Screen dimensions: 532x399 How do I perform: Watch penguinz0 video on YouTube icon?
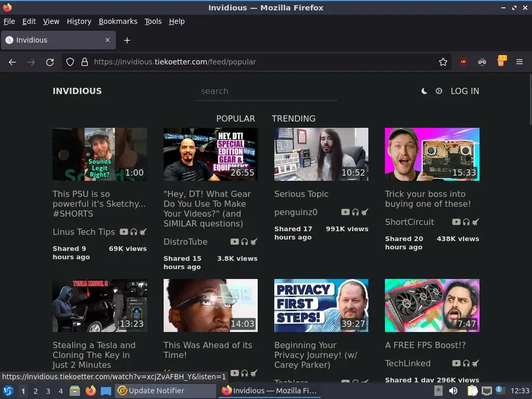click(x=345, y=212)
